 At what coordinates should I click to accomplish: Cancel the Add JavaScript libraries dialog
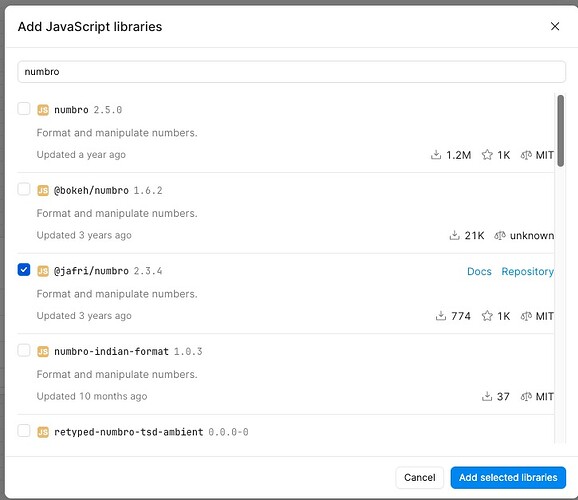pyautogui.click(x=419, y=478)
